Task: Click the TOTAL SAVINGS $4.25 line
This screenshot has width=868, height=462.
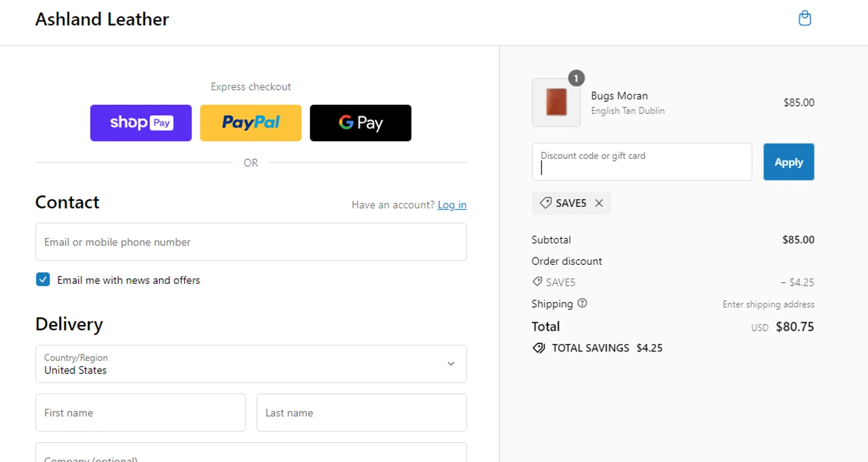Action: (x=597, y=348)
